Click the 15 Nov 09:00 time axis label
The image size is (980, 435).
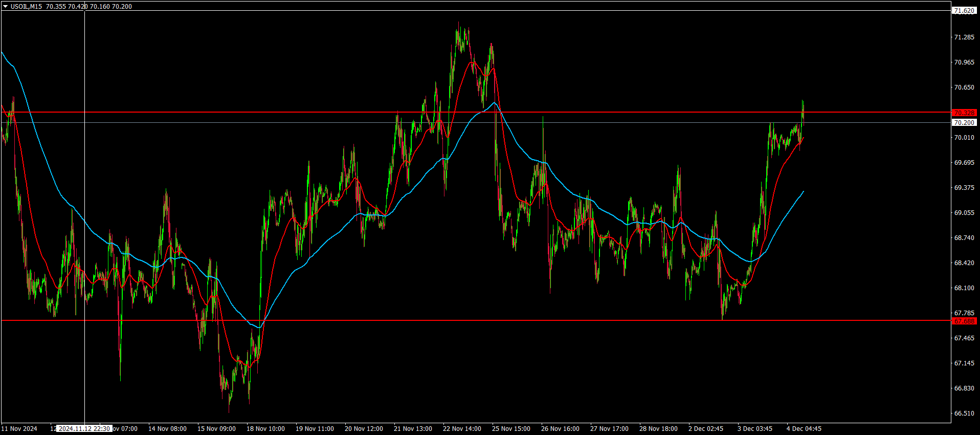tap(216, 429)
